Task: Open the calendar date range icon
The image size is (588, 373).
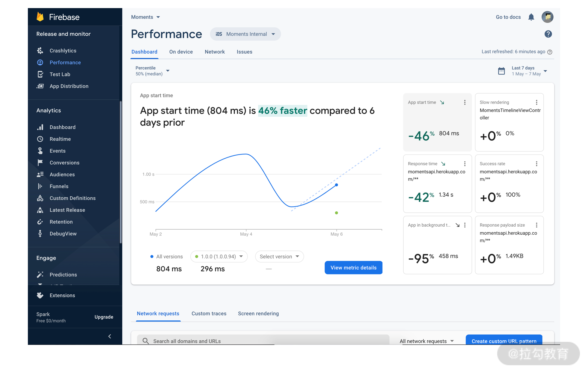Action: [x=501, y=71]
